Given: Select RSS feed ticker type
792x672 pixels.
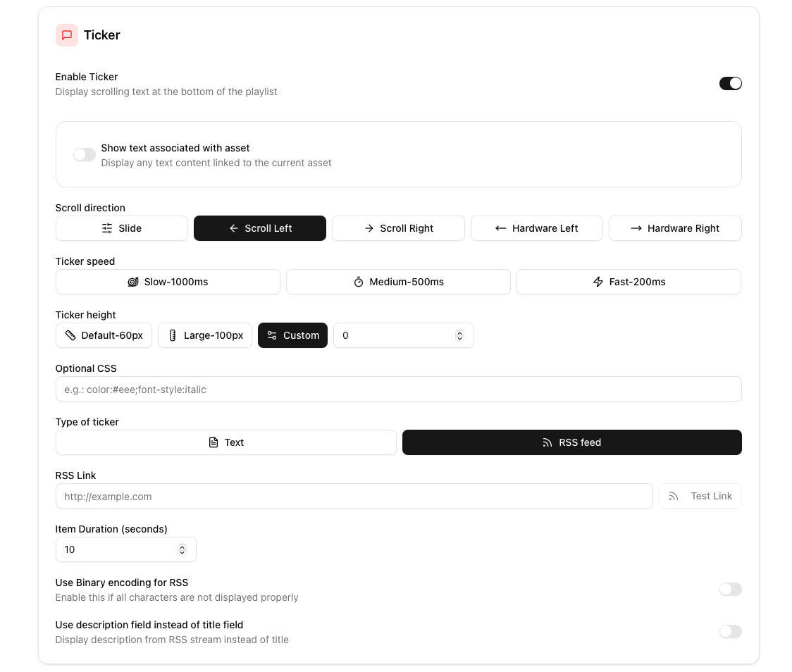Looking at the screenshot, I should [x=571, y=442].
